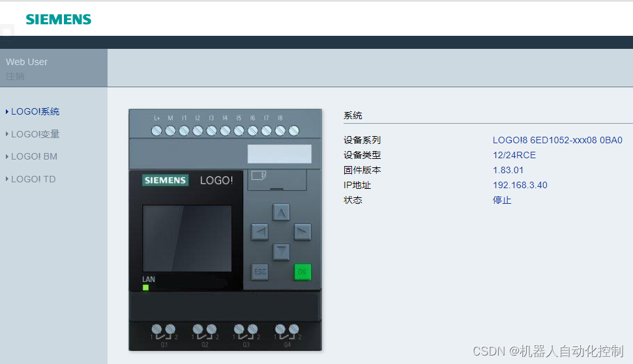This screenshot has height=364, width=633.
Task: Click the 注销 logout link
Action: pyautogui.click(x=15, y=76)
